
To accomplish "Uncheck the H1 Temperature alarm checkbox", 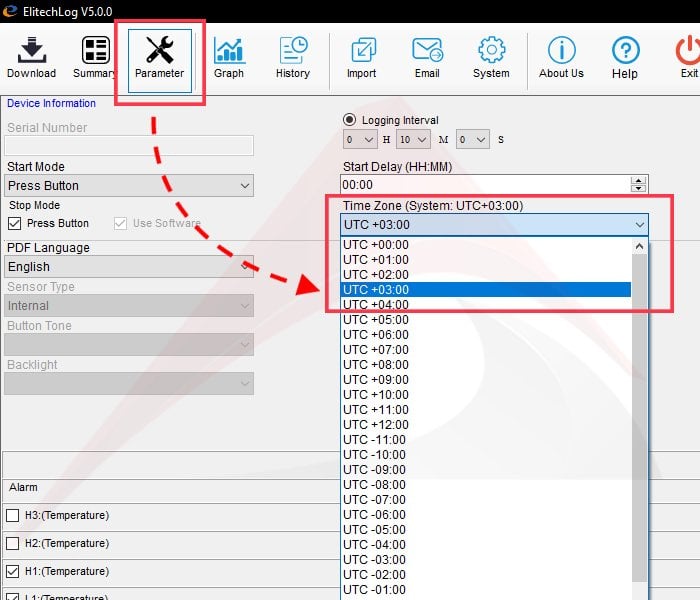I will point(13,572).
